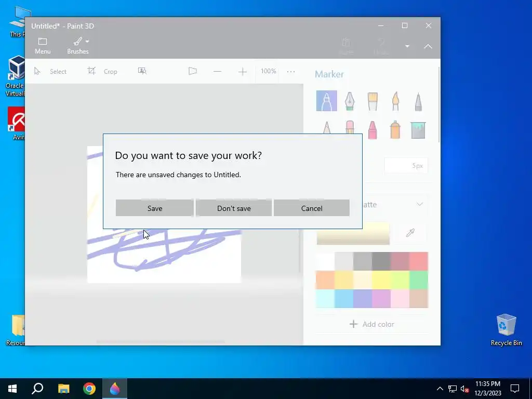This screenshot has width=532, height=399.
Task: Click the 100% zoom field
Action: coord(268,71)
